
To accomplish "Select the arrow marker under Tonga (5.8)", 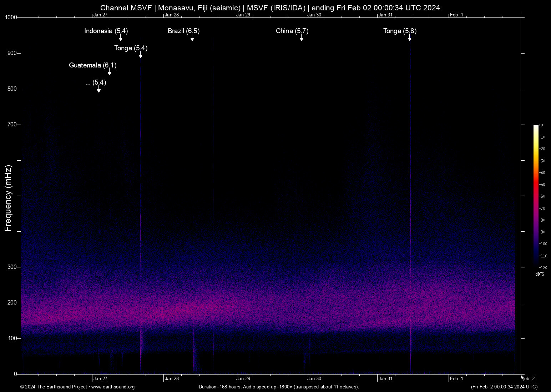I will click(x=410, y=38).
